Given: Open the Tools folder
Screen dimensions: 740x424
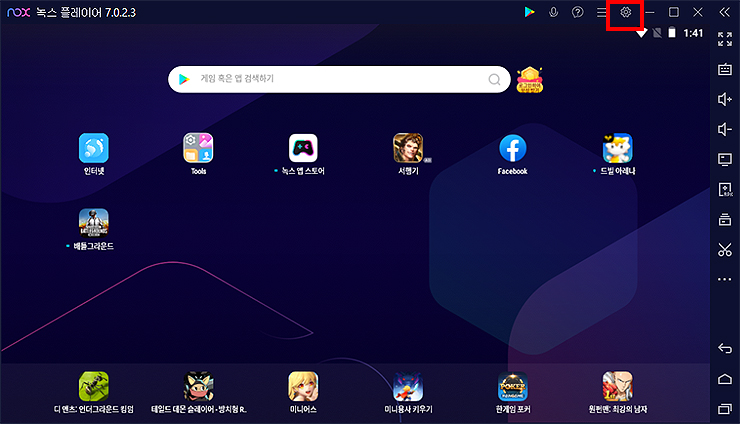Looking at the screenshot, I should click(198, 148).
